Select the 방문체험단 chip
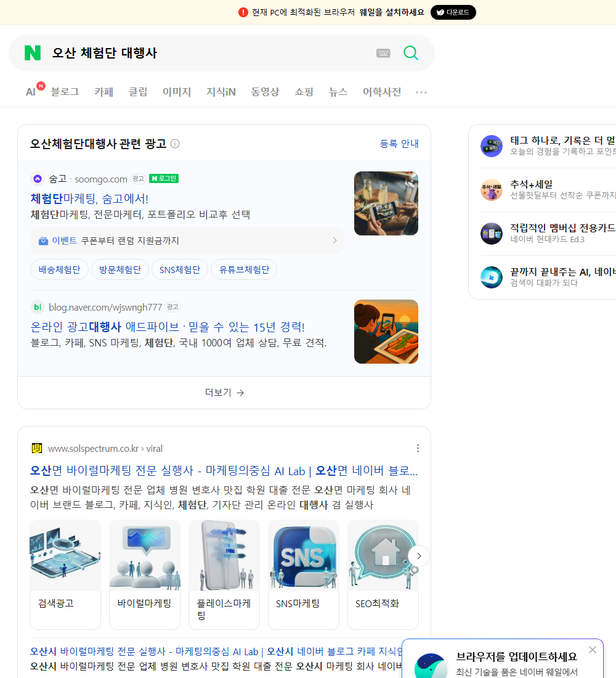616x678 pixels. [120, 270]
